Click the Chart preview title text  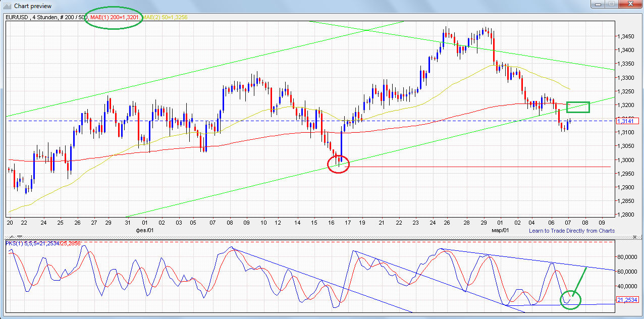tap(33, 6)
